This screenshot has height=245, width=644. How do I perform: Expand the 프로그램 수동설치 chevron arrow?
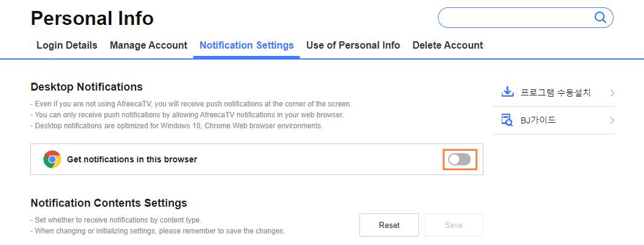tap(612, 93)
